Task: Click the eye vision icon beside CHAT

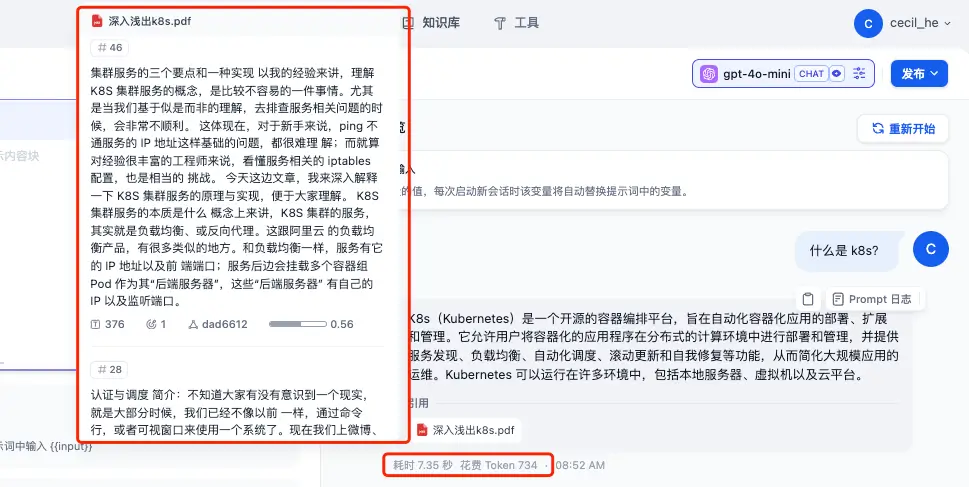Action: pyautogui.click(x=837, y=74)
